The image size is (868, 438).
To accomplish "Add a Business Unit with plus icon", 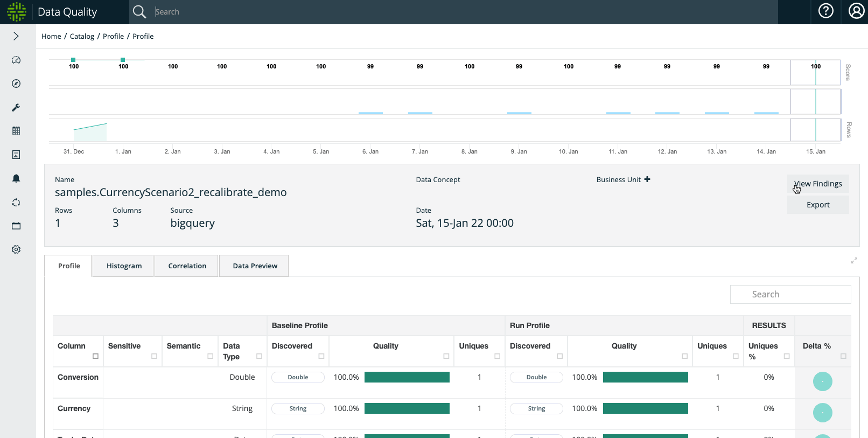I will point(647,179).
